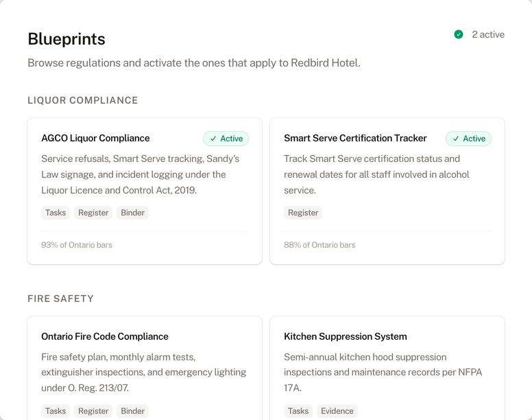
Task: Open Smart Serve Certification Tracker title
Action: click(355, 138)
